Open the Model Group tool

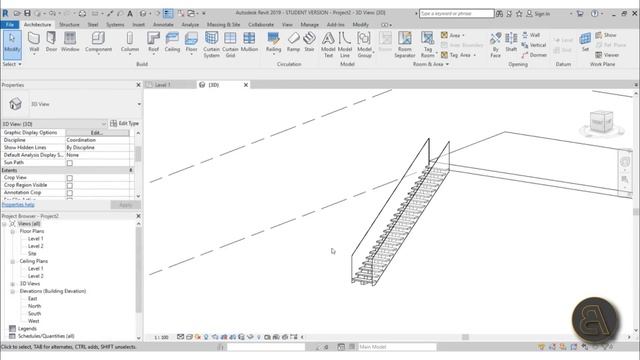coord(364,44)
